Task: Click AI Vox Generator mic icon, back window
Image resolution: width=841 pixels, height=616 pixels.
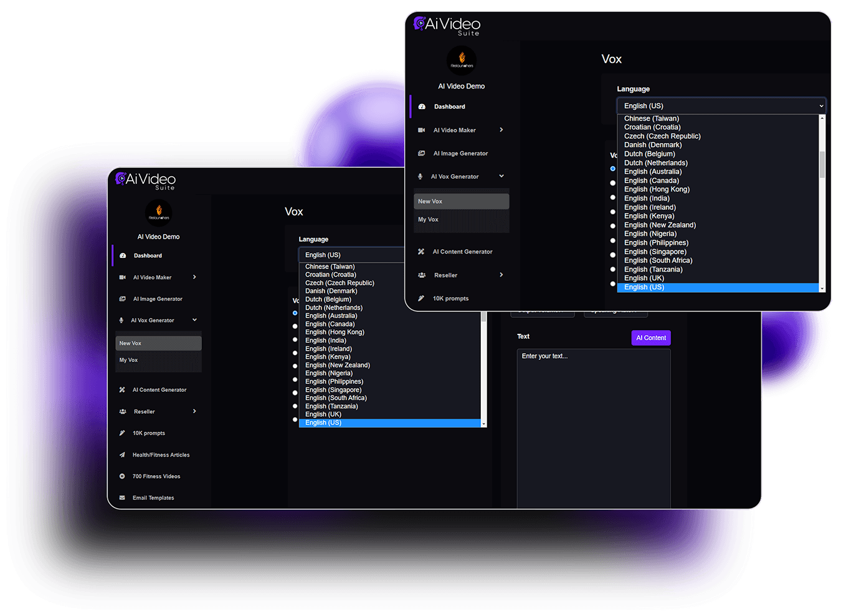Action: (x=121, y=320)
